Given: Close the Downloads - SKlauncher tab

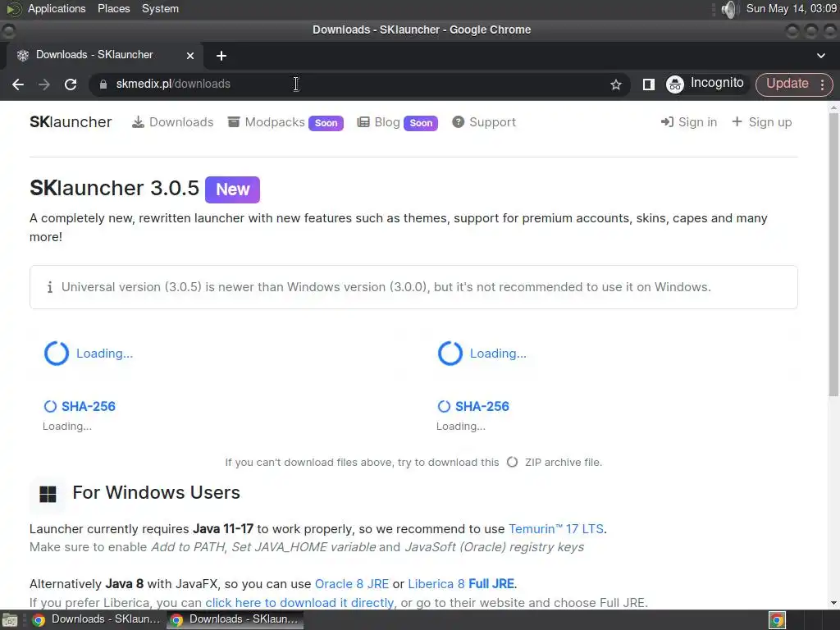Looking at the screenshot, I should (x=189, y=56).
